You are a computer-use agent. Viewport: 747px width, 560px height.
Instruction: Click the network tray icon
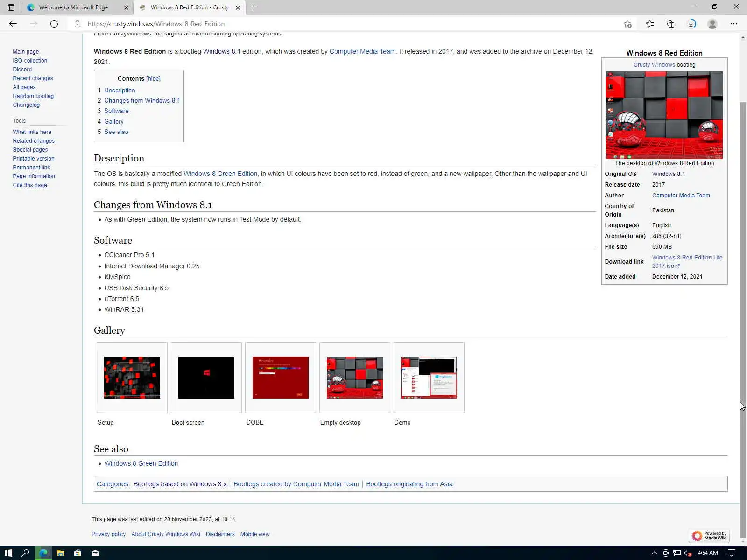tap(677, 553)
